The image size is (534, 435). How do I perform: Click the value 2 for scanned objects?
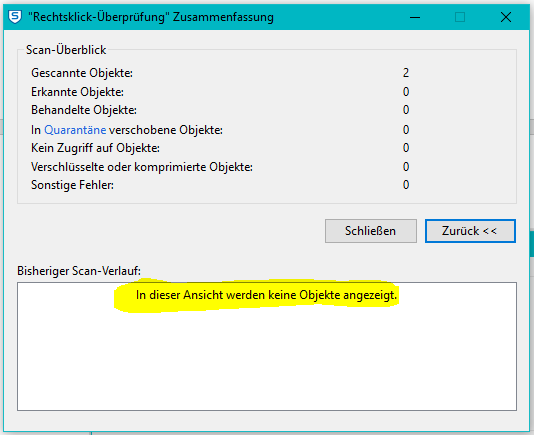pyautogui.click(x=406, y=73)
